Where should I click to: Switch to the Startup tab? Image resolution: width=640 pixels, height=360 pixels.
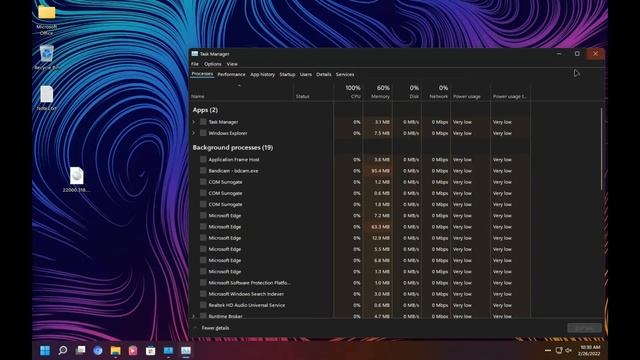287,74
